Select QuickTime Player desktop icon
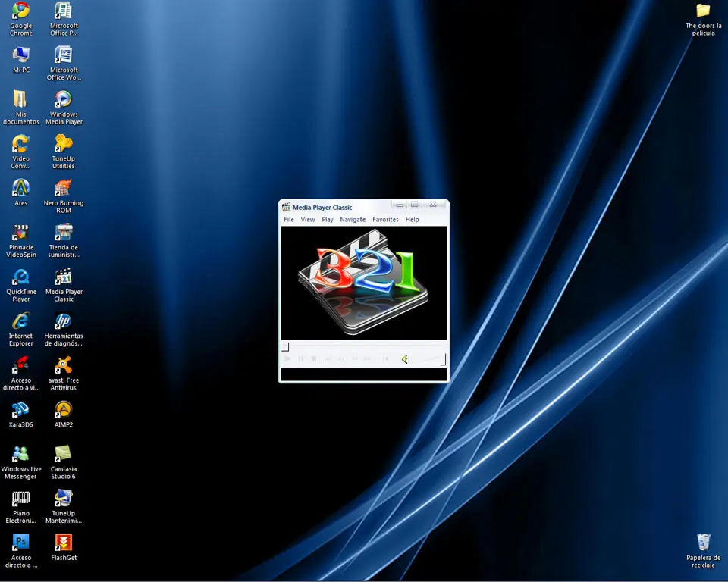The image size is (728, 582). point(21,285)
